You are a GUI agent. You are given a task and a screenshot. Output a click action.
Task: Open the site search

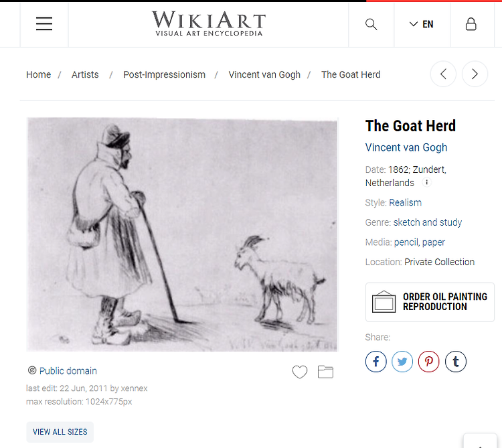pos(371,24)
